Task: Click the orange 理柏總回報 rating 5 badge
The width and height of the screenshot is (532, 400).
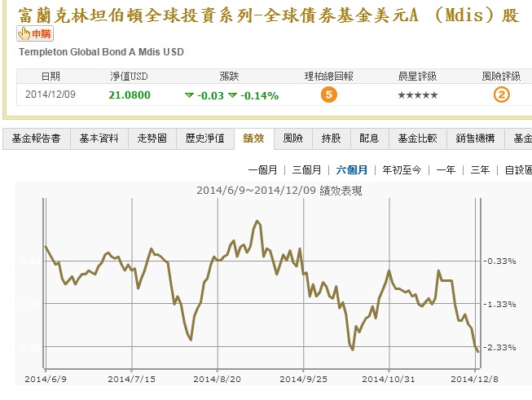Action: point(329,95)
